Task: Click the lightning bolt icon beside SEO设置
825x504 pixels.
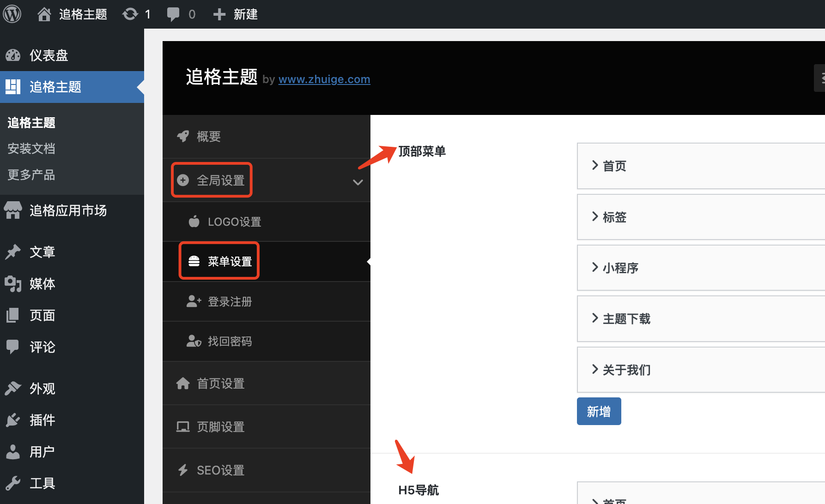Action: tap(183, 470)
